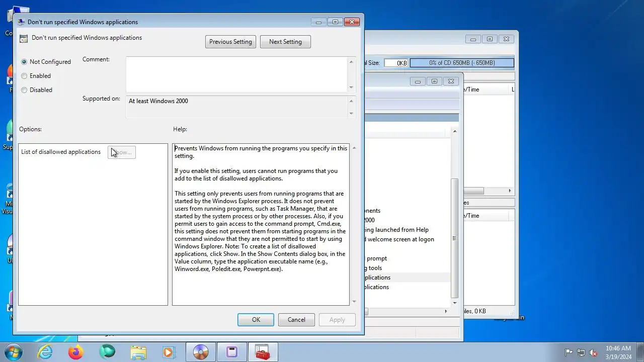Click the policy icon beside the setting name
The width and height of the screenshot is (644, 362).
pyautogui.click(x=24, y=38)
